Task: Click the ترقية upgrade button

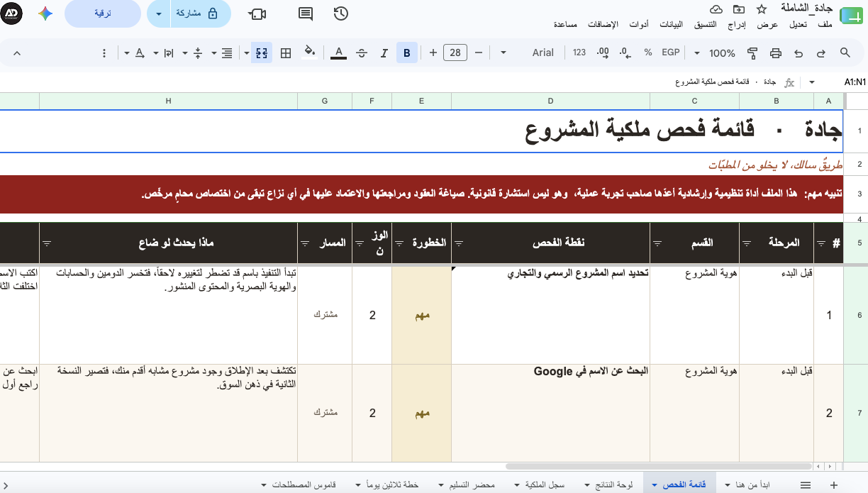Action: tap(103, 13)
